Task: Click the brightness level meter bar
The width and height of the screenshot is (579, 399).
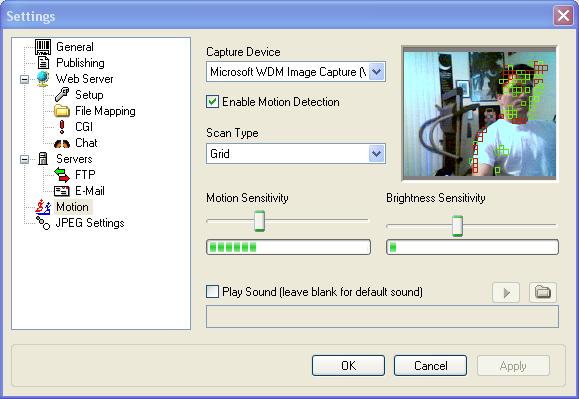Action: (472, 247)
